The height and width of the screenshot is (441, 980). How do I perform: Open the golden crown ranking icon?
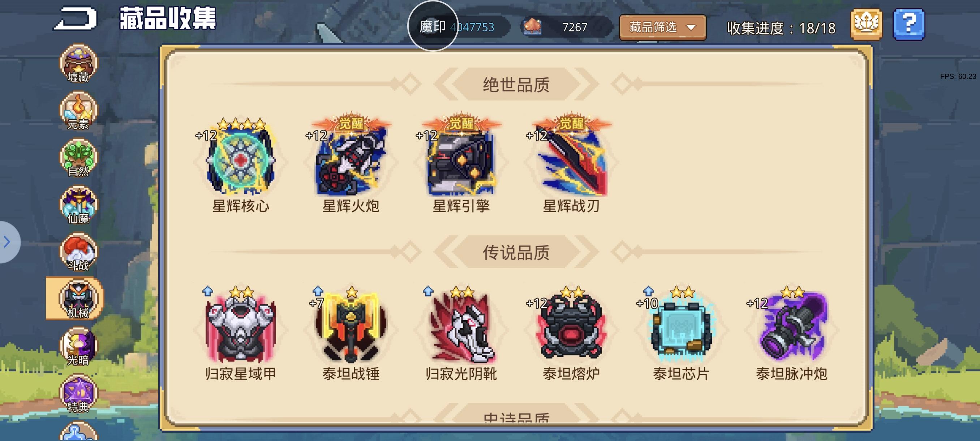866,25
